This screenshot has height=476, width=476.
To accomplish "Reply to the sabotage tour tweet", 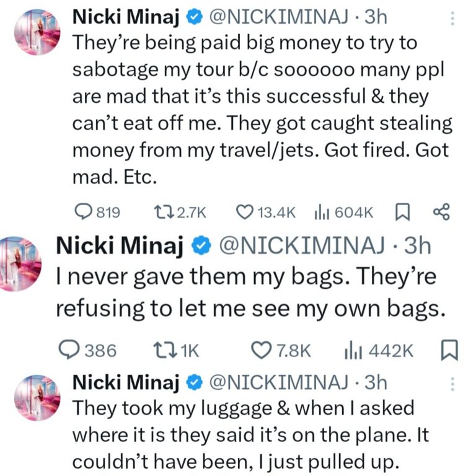I will tap(83, 213).
